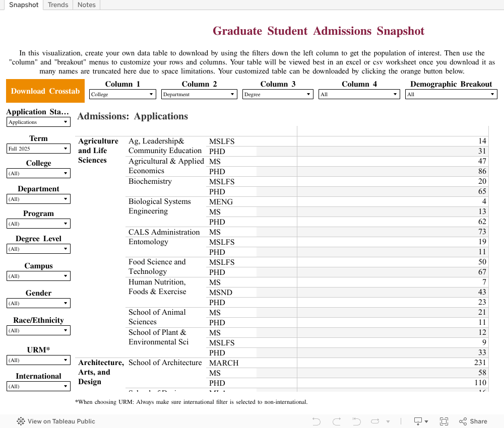The image size is (504, 428).
Task: Click the Applications value bar for MARCH
Action: (x=392, y=363)
